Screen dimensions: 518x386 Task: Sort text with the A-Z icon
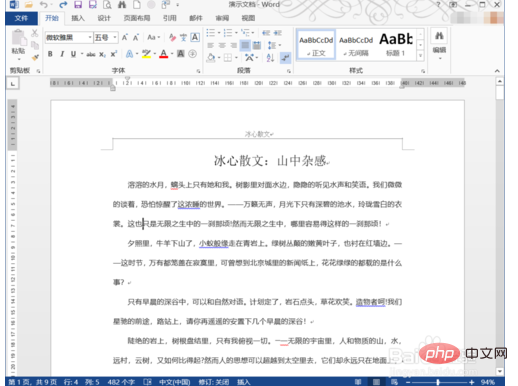pos(270,58)
